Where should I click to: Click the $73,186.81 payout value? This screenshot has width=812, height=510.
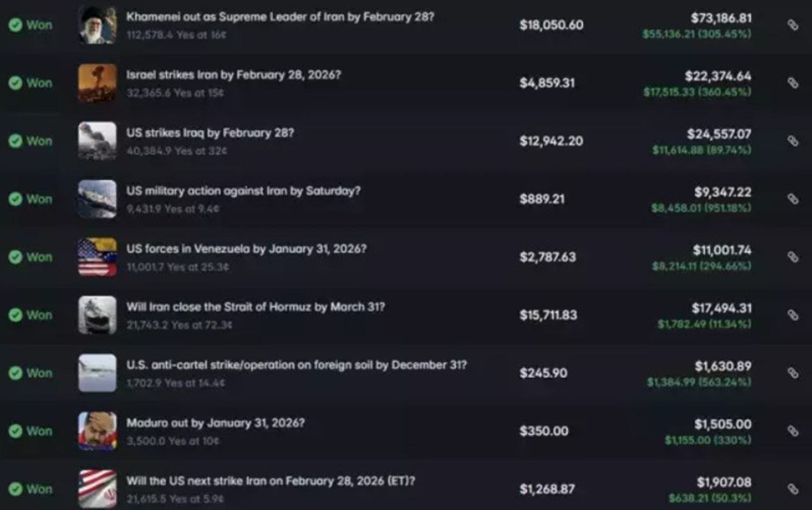click(721, 18)
